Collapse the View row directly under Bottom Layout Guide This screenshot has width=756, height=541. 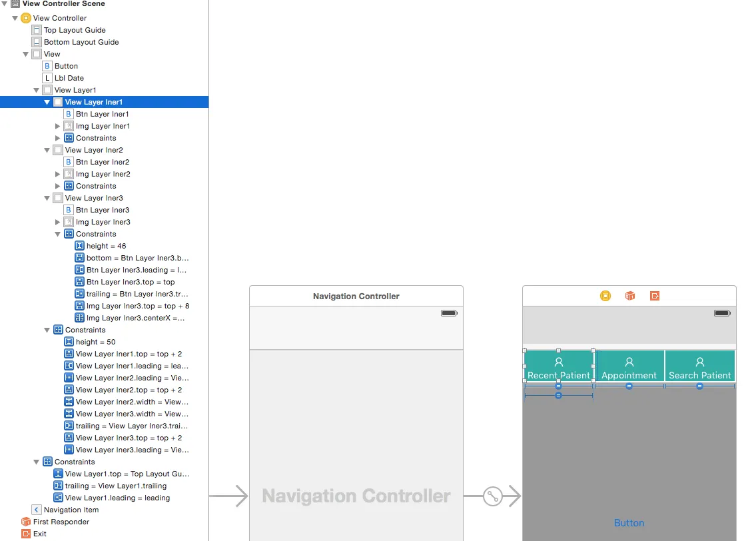25,55
